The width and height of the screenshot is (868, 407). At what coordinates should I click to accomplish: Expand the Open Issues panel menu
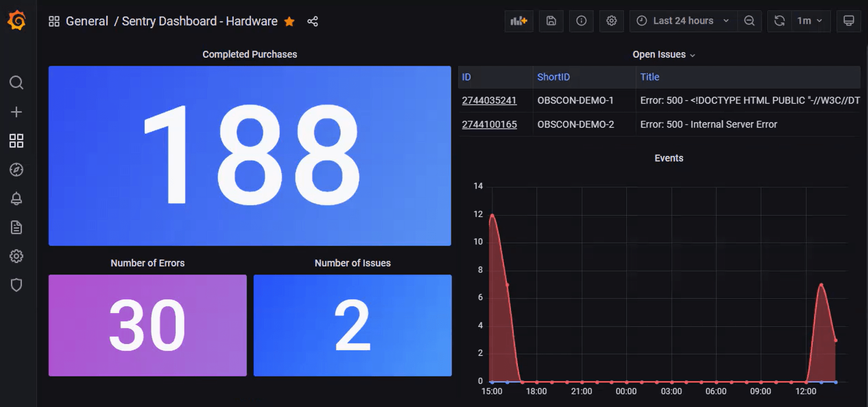[x=663, y=55]
